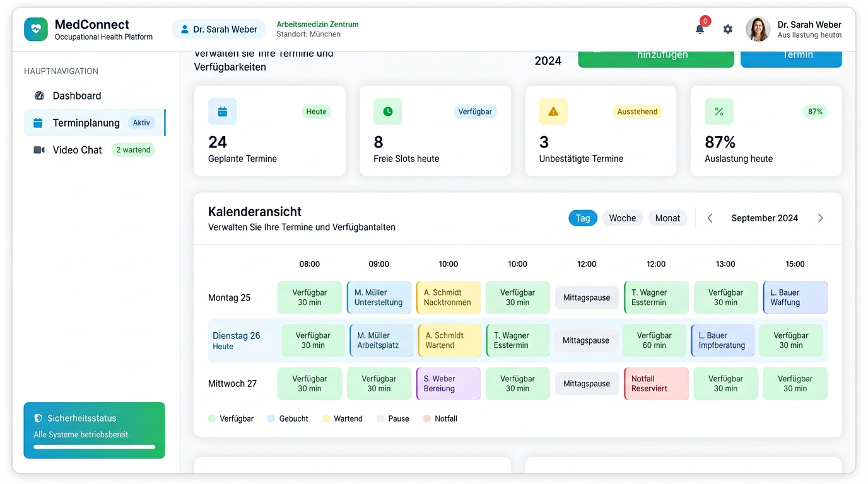The height and width of the screenshot is (484, 868).
Task: Open Dashboard in the sidebar
Action: (x=76, y=96)
